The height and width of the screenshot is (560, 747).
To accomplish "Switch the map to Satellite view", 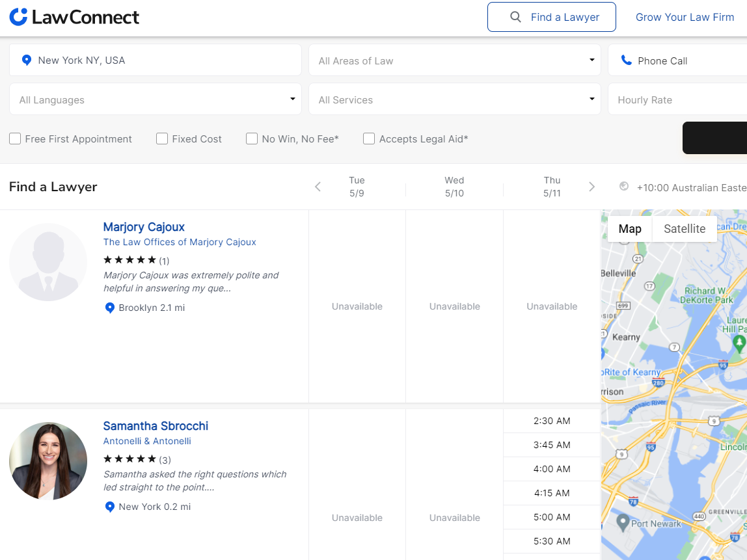I will (x=685, y=228).
